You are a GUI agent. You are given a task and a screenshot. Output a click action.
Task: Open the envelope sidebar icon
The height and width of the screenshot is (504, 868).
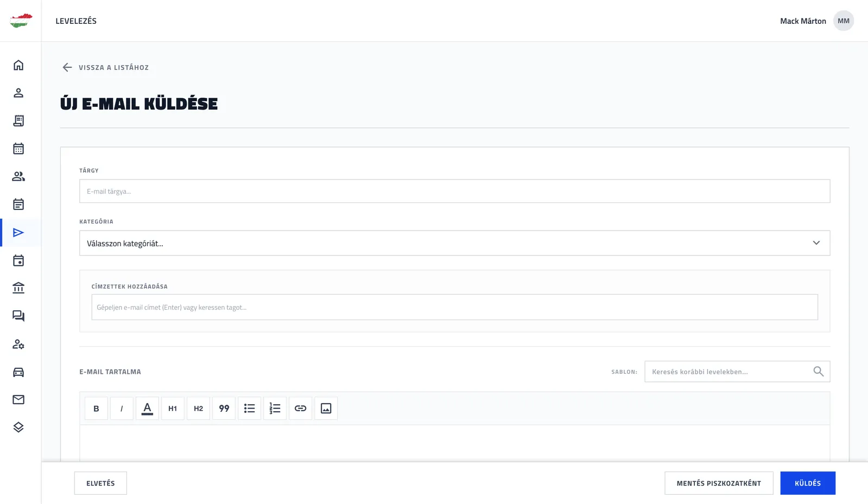(x=18, y=400)
